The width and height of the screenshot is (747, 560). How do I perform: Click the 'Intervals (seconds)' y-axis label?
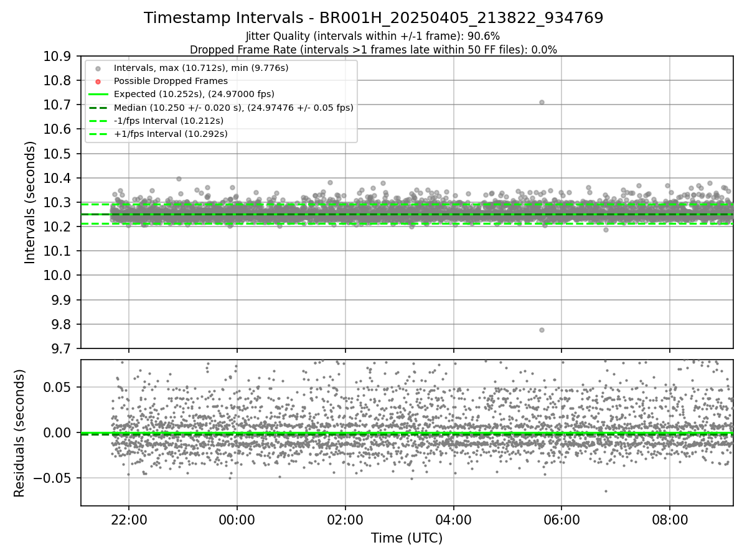click(30, 202)
